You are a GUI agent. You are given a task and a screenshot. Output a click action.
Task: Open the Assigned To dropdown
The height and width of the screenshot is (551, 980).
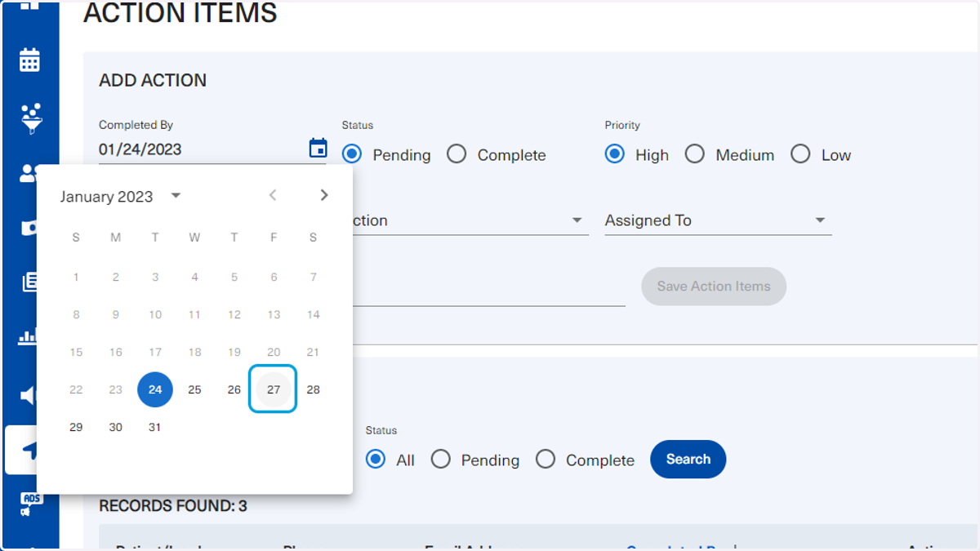[x=718, y=220]
